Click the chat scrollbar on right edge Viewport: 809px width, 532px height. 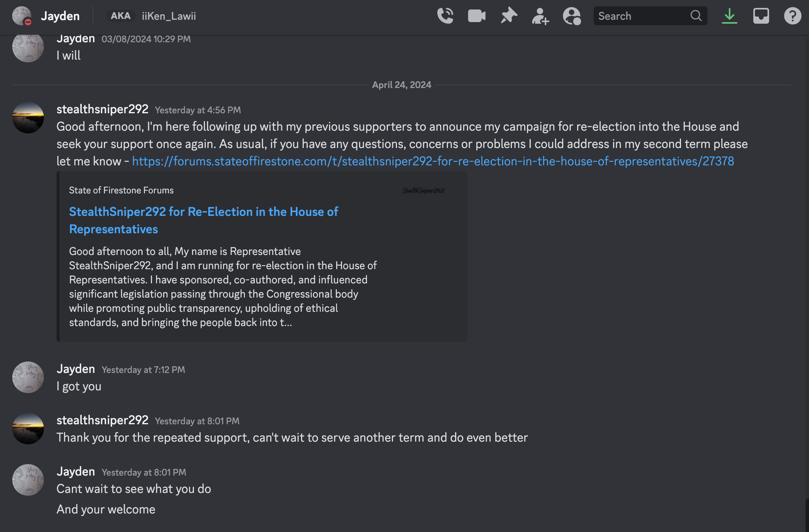(x=807, y=515)
